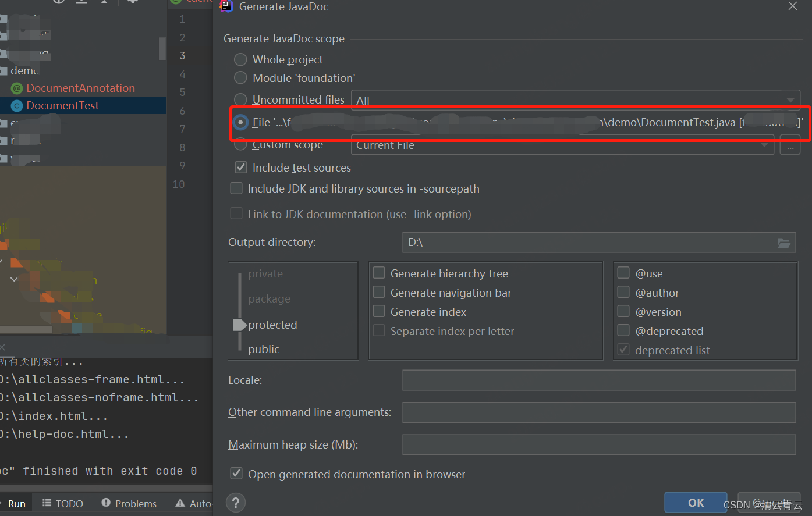This screenshot has height=516, width=812.
Task: Select the File DocumentTest.java scope radio
Action: pyautogui.click(x=240, y=122)
